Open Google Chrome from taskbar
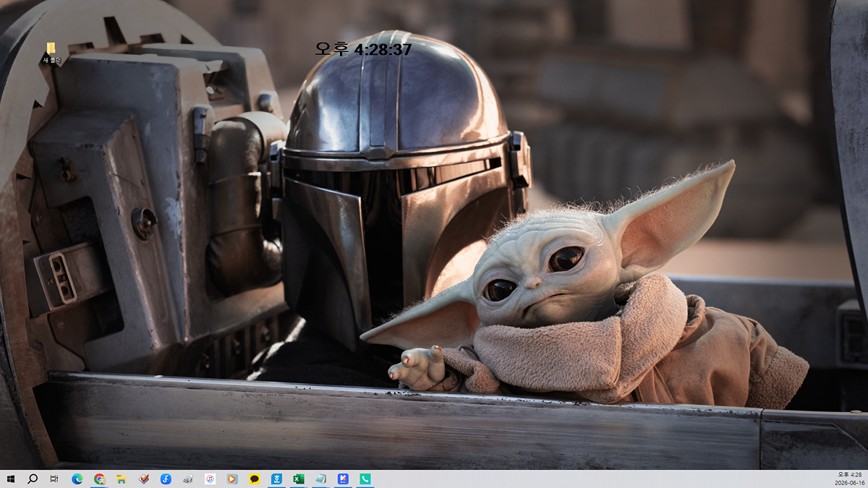This screenshot has width=868, height=488. click(99, 479)
